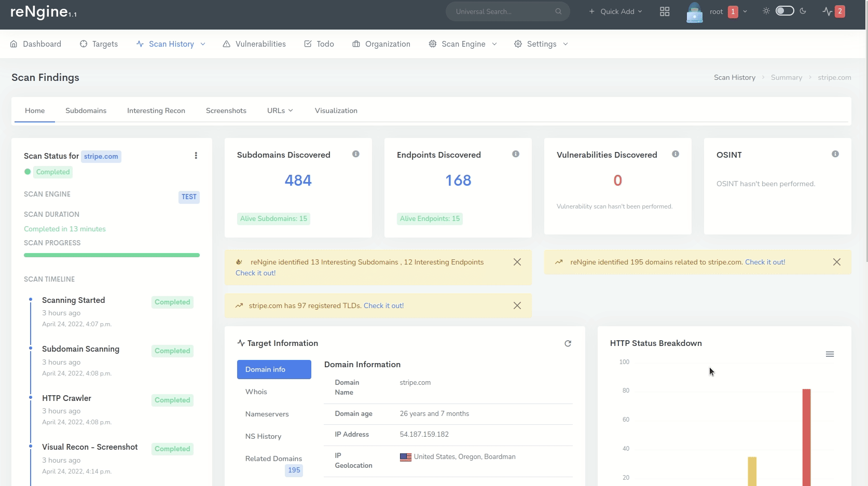Open the HTTP Status Breakdown chart menu
868x486 pixels.
[830, 354]
